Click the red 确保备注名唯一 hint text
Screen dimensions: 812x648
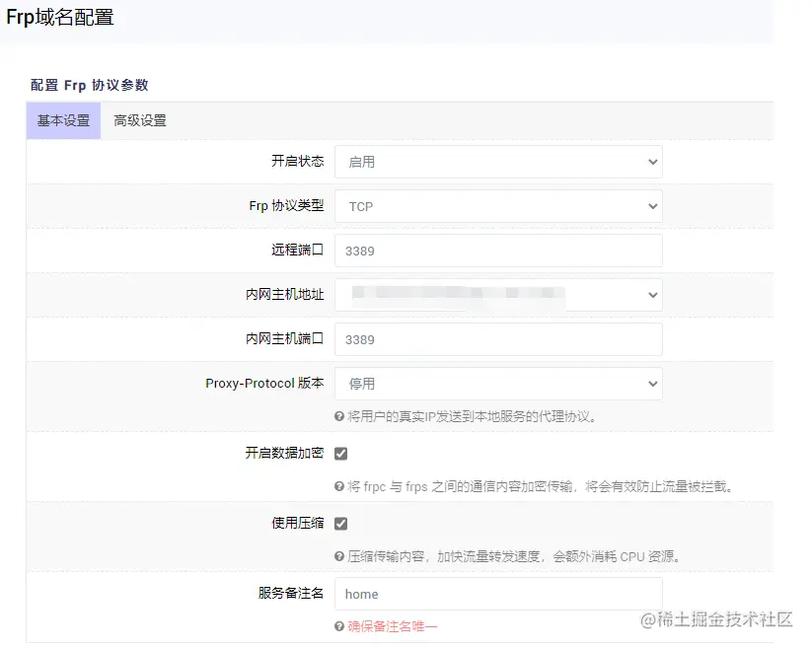tap(392, 626)
